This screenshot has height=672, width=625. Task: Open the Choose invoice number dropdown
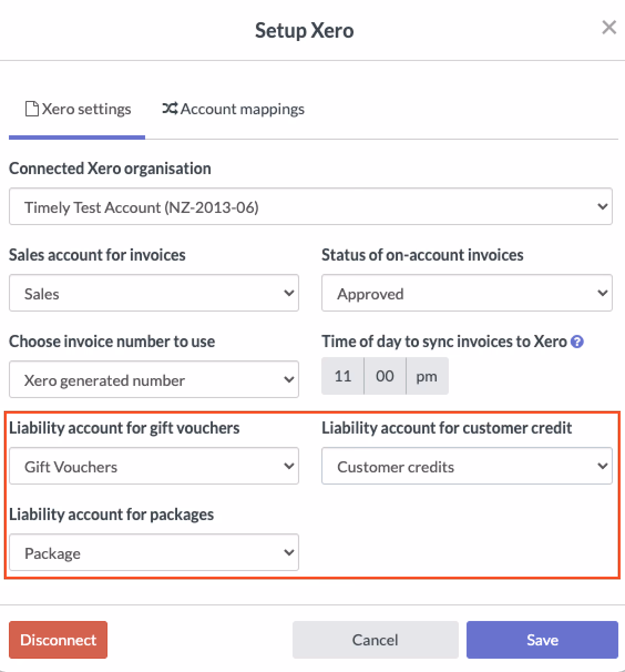[154, 380]
